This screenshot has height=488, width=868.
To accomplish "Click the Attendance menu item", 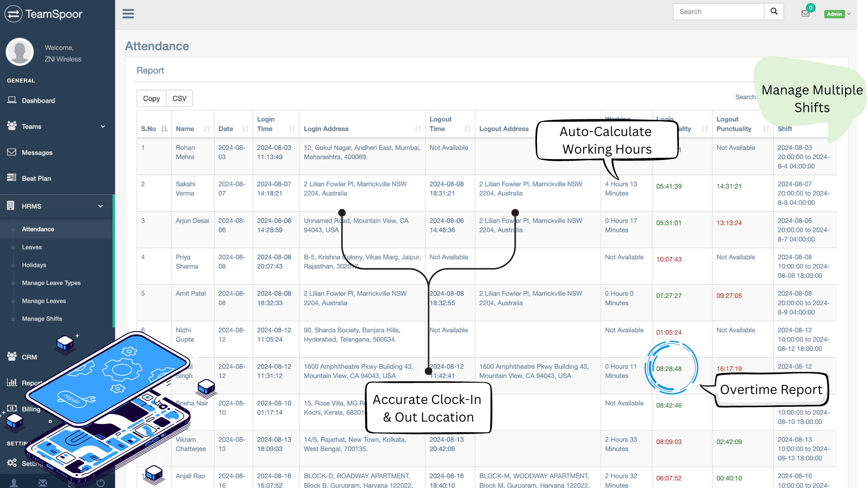I will click(x=38, y=229).
